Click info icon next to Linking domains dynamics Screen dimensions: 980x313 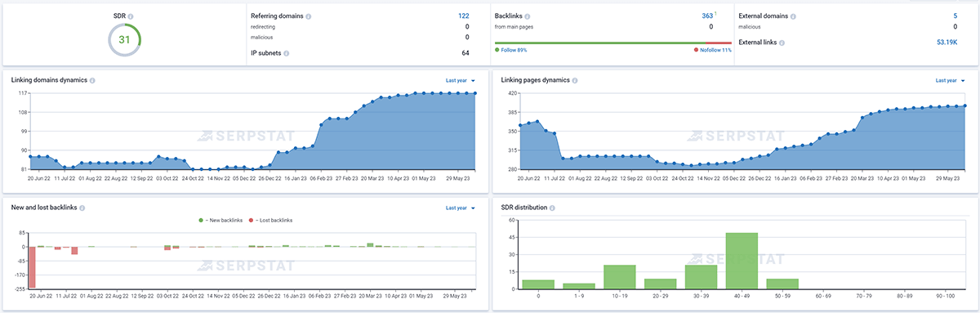(92, 80)
